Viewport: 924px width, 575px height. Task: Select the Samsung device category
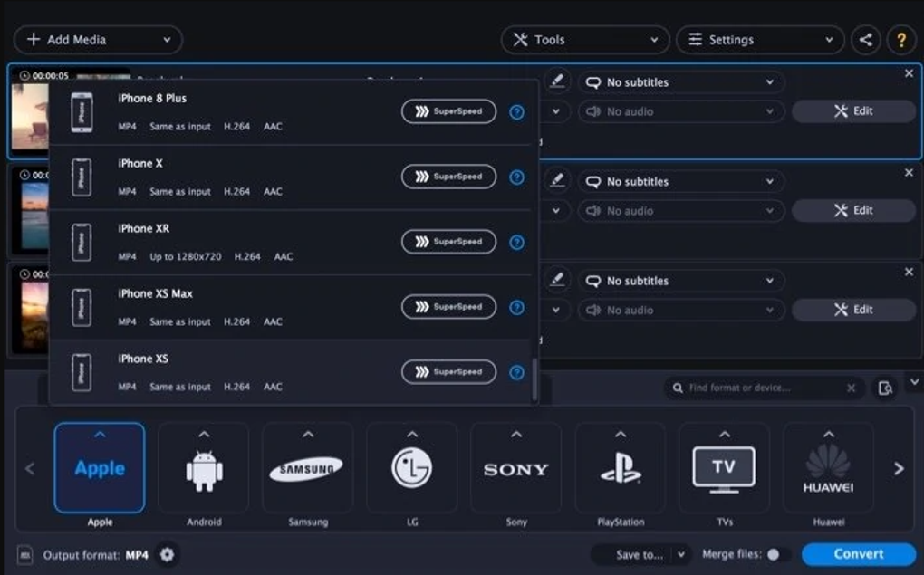click(308, 467)
